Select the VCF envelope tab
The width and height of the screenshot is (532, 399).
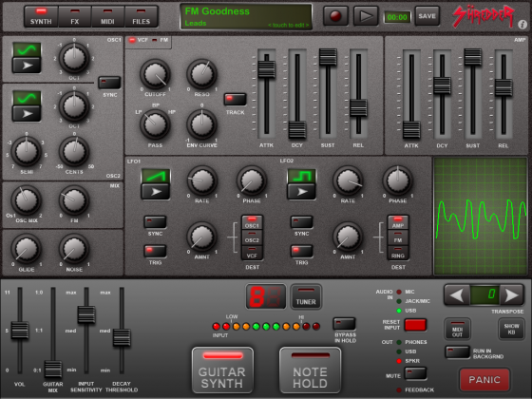[x=139, y=40]
